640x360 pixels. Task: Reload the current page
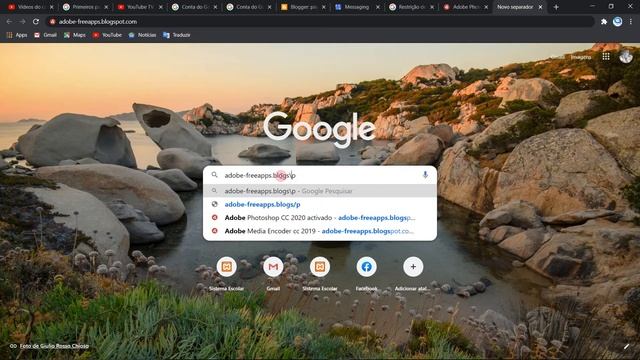36,22
